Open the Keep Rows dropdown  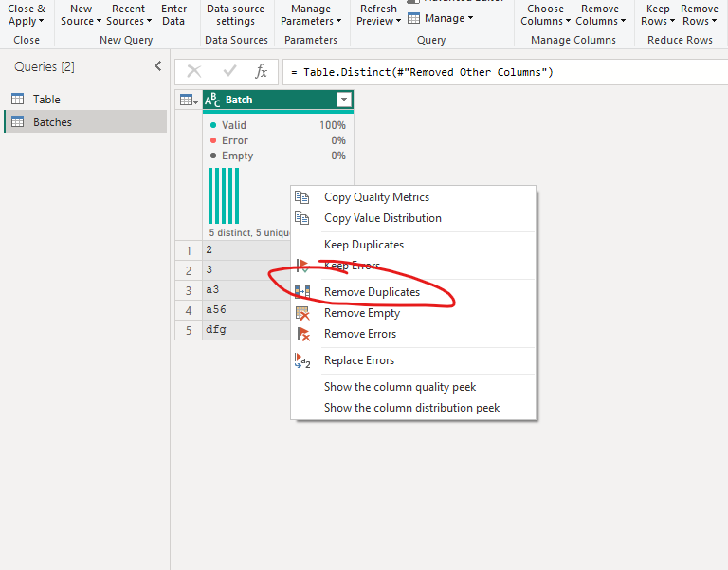click(x=658, y=15)
